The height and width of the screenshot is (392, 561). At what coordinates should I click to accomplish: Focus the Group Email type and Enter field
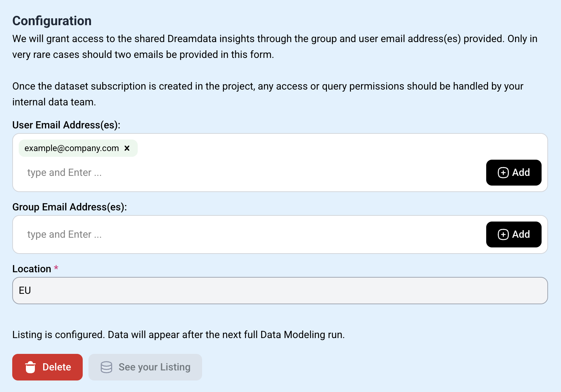click(x=252, y=234)
